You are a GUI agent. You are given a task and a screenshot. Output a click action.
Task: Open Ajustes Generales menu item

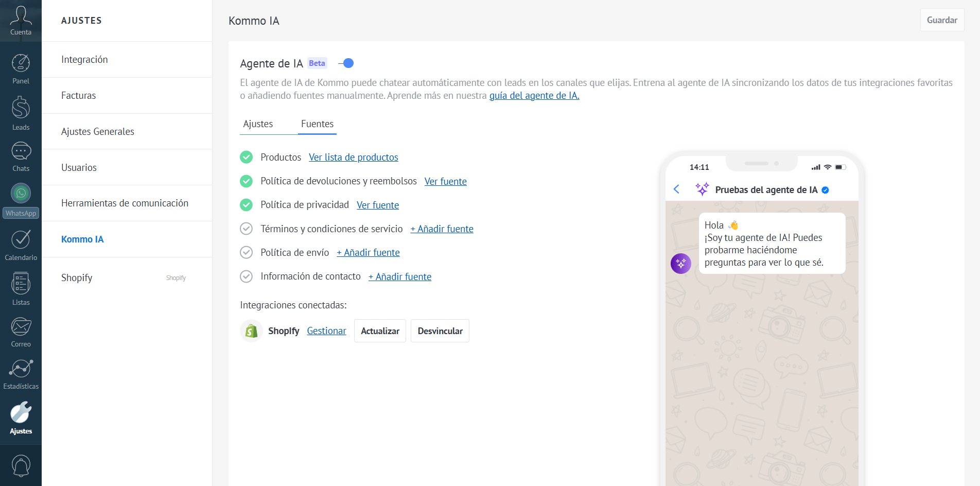pyautogui.click(x=127, y=132)
